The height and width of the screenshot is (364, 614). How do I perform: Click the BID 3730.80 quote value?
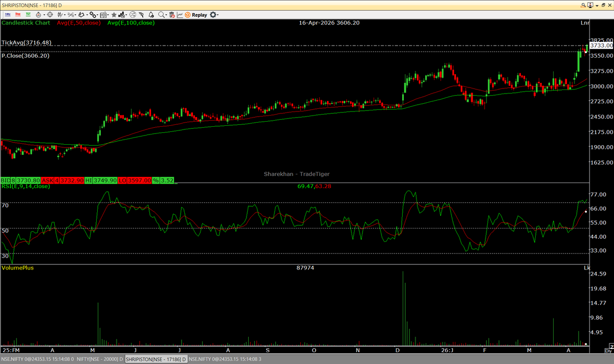(28, 180)
